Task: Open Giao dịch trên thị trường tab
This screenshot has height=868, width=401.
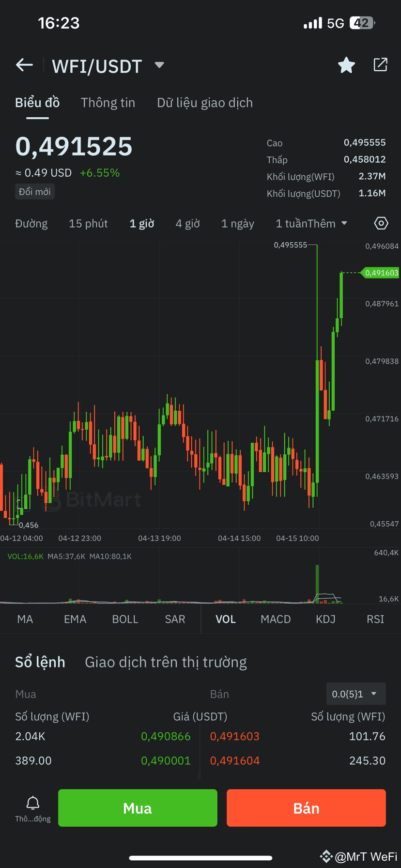Action: 166,662
